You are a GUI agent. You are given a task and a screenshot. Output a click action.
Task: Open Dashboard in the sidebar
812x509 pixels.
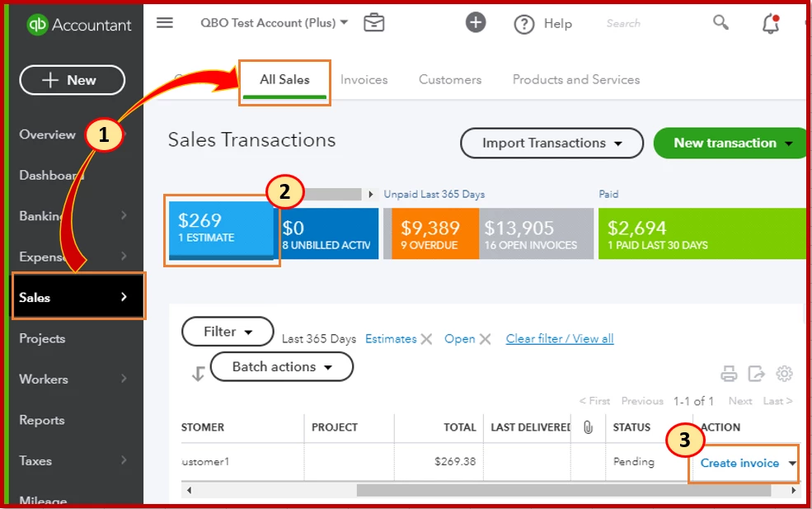click(51, 175)
